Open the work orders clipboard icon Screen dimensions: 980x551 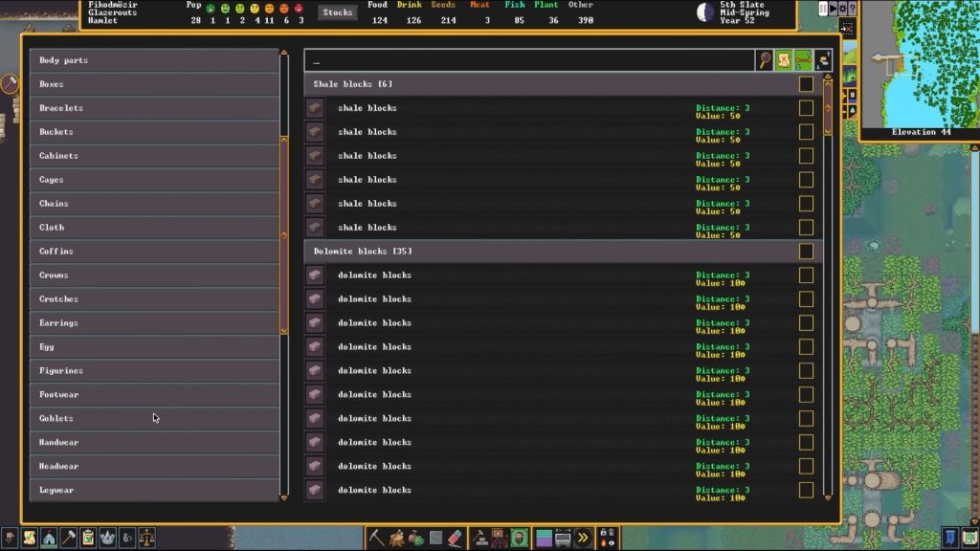pos(88,538)
